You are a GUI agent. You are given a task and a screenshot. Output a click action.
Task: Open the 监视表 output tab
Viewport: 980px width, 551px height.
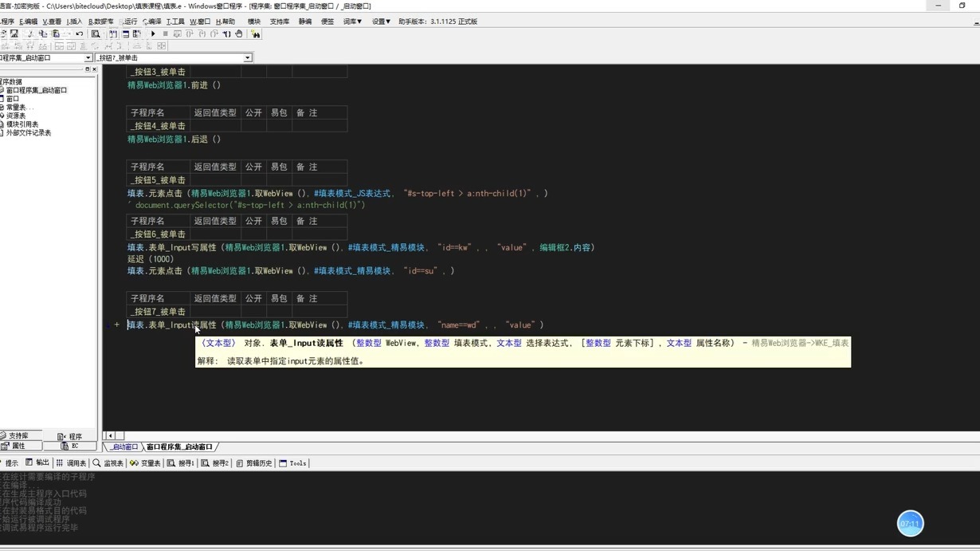tap(108, 462)
